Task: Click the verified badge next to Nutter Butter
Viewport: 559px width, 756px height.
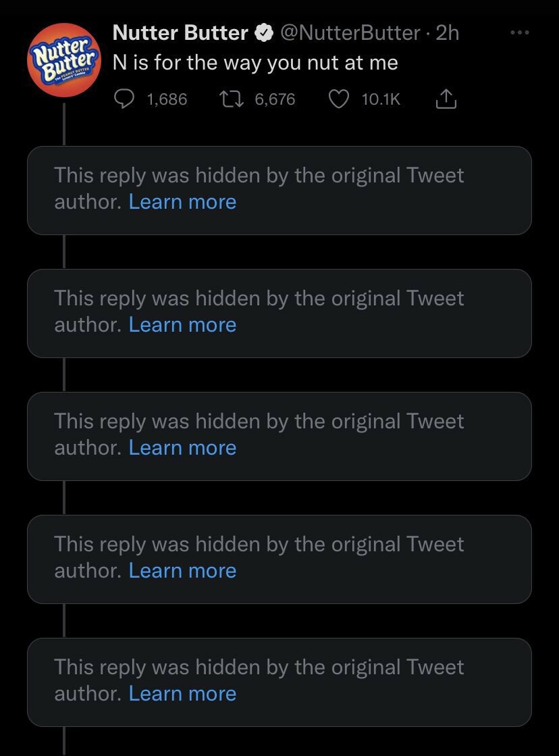Action: click(265, 33)
